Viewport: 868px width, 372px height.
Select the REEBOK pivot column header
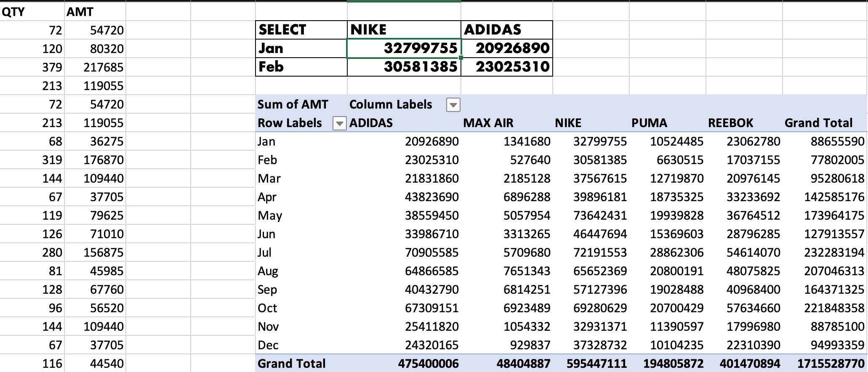pos(744,123)
